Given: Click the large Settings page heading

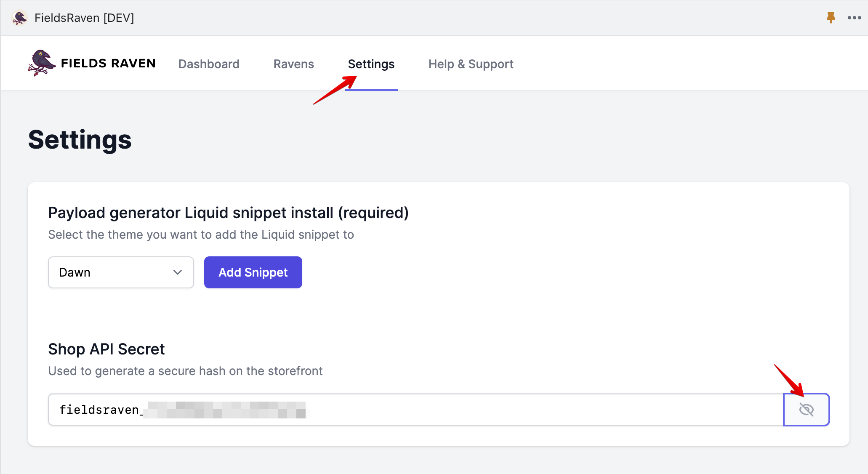Looking at the screenshot, I should tap(80, 140).
